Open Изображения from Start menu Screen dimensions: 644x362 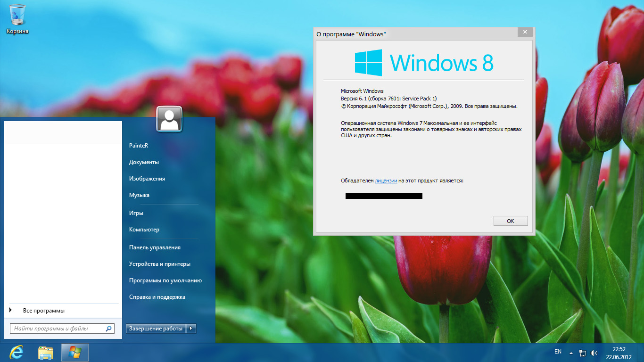point(147,179)
